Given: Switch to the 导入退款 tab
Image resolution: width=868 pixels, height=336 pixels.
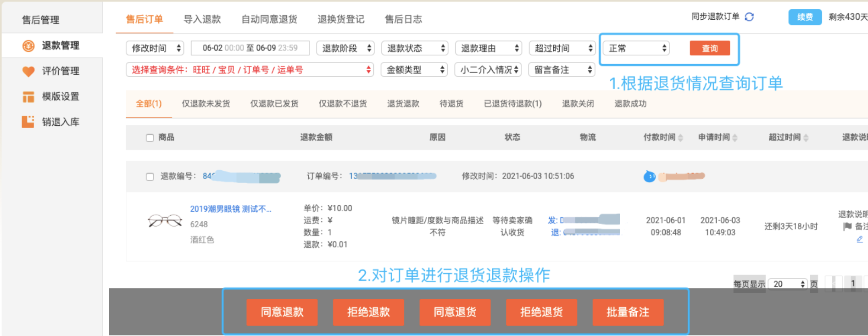Looking at the screenshot, I should point(202,19).
